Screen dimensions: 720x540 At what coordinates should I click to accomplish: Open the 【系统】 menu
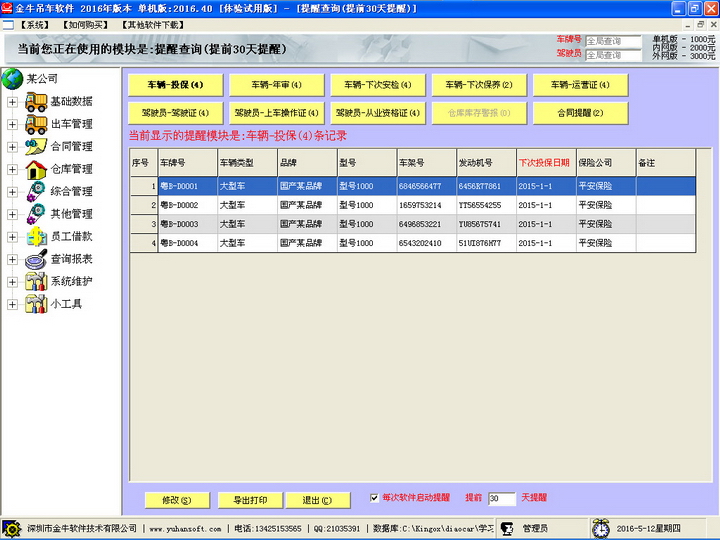(x=33, y=24)
